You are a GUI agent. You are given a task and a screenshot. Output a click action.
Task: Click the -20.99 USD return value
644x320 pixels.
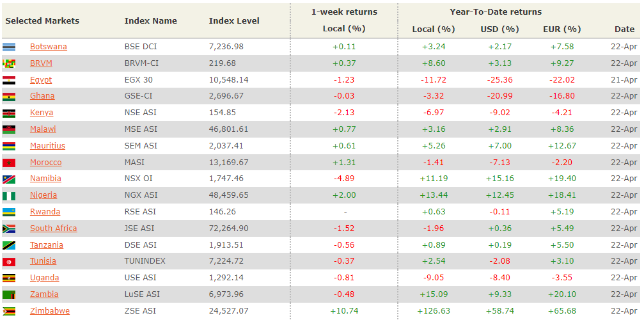[500, 96]
